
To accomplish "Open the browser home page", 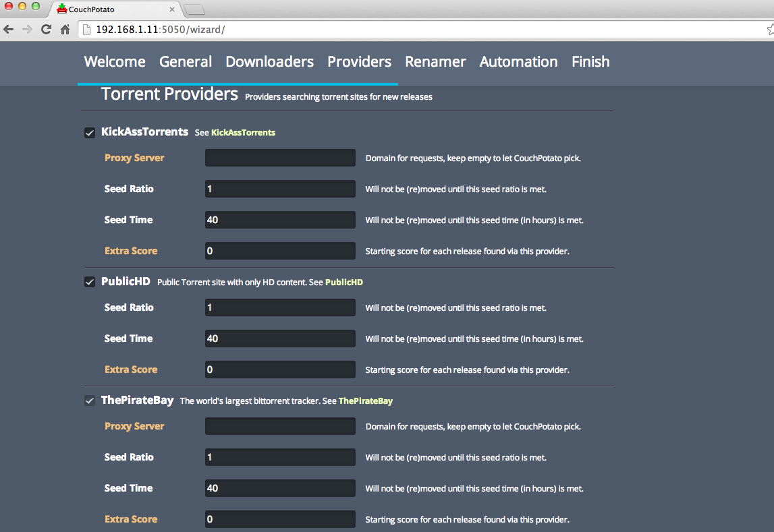I will 65,30.
